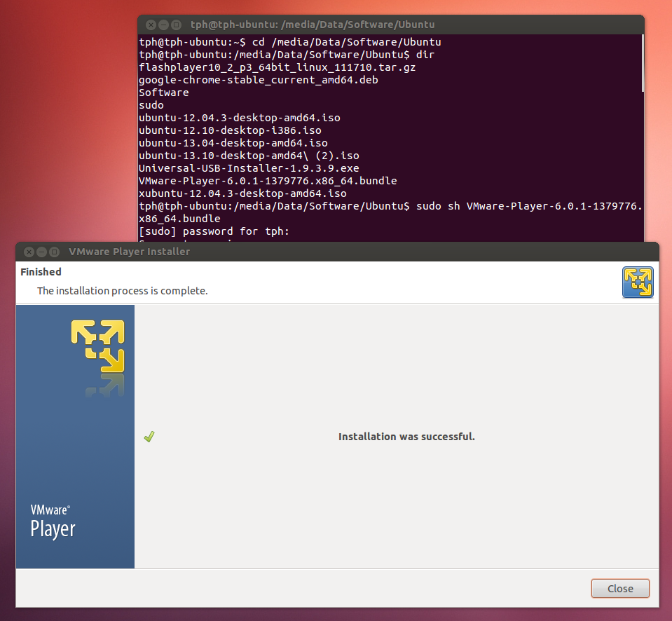Click the VMware Player Installer title text
The height and width of the screenshot is (621, 672).
[129, 252]
